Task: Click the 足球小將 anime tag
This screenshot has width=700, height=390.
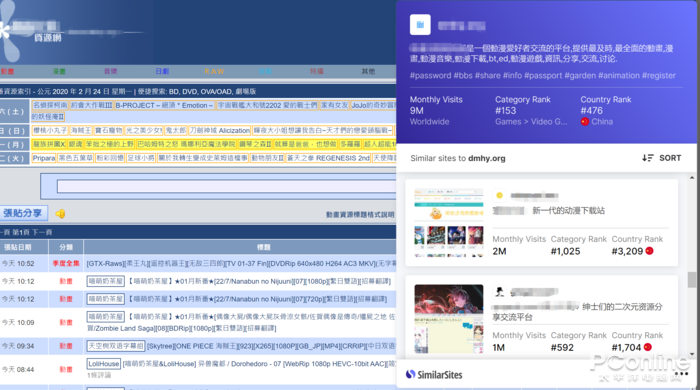Action: click(x=141, y=158)
